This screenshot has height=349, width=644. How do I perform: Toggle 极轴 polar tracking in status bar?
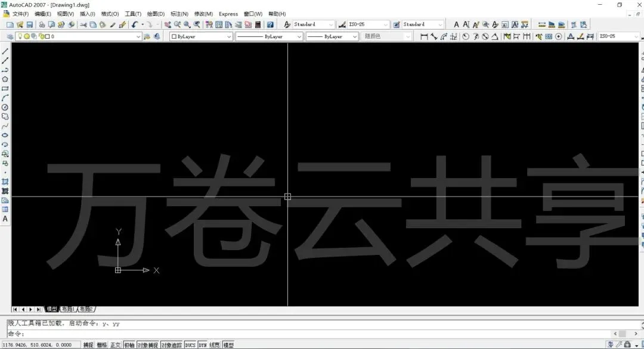(x=129, y=345)
